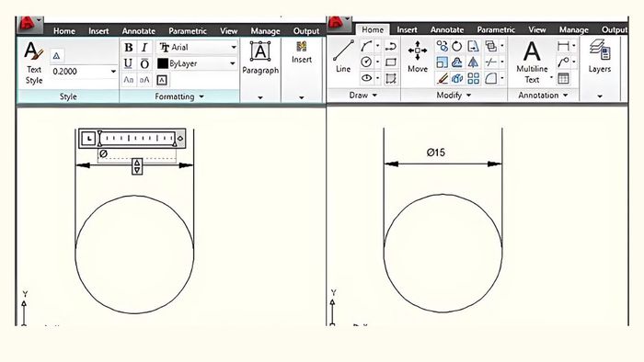Switch to View tab in left window
The width and height of the screenshot is (644, 362).
(228, 30)
